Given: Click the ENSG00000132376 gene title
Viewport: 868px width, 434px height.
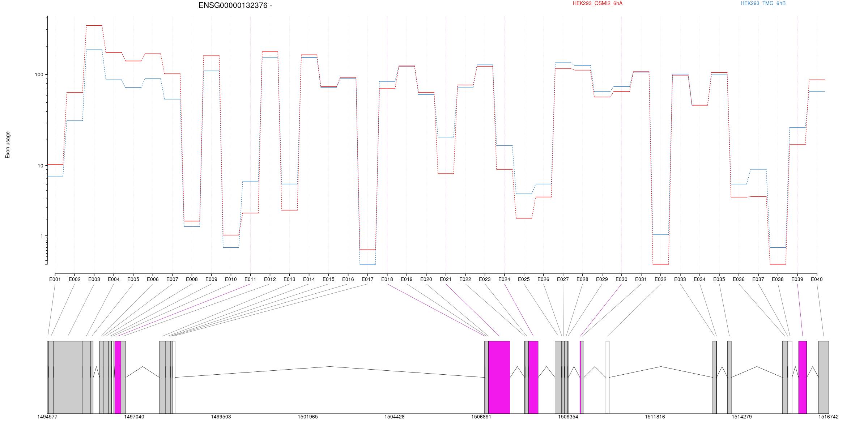Looking at the screenshot, I should click(x=235, y=5).
